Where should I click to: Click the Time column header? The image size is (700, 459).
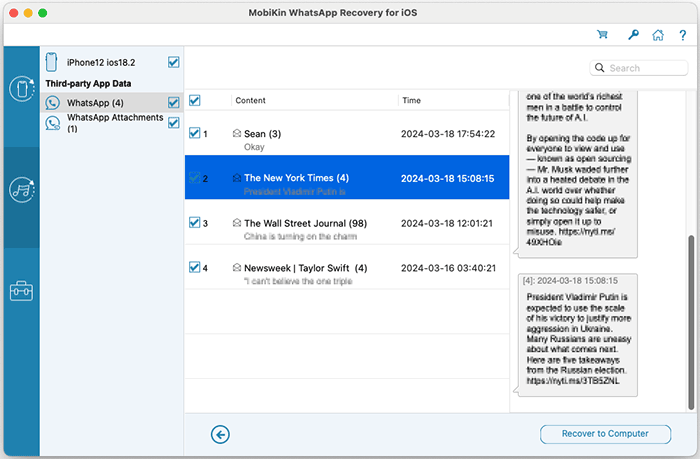[x=411, y=100]
